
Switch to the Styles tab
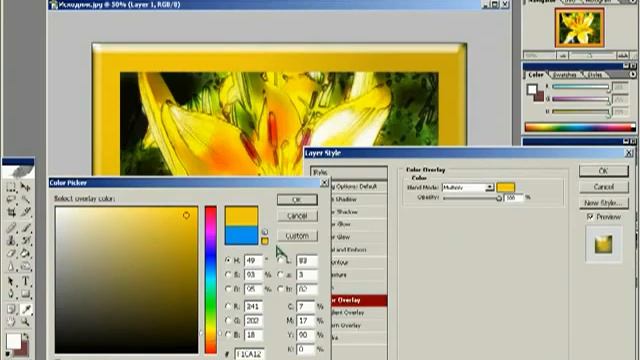tap(594, 75)
